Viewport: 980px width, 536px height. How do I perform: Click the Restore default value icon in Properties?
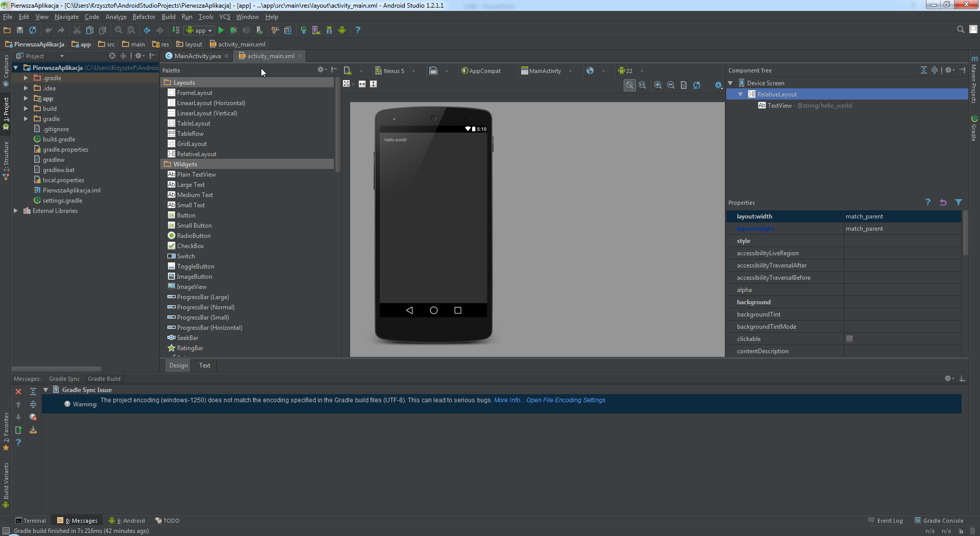[x=943, y=203]
